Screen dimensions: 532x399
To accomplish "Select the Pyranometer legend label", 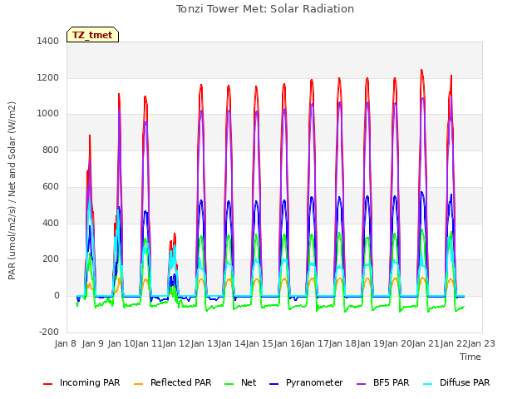I will pos(314,382).
